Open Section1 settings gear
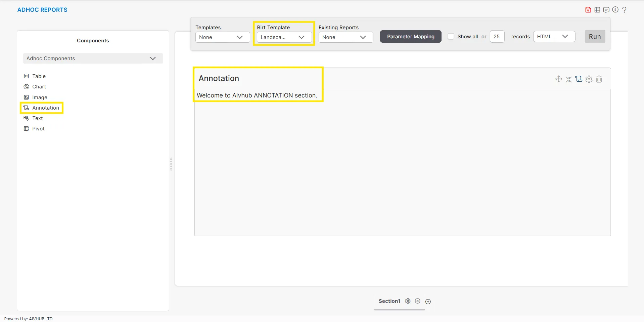 click(408, 301)
